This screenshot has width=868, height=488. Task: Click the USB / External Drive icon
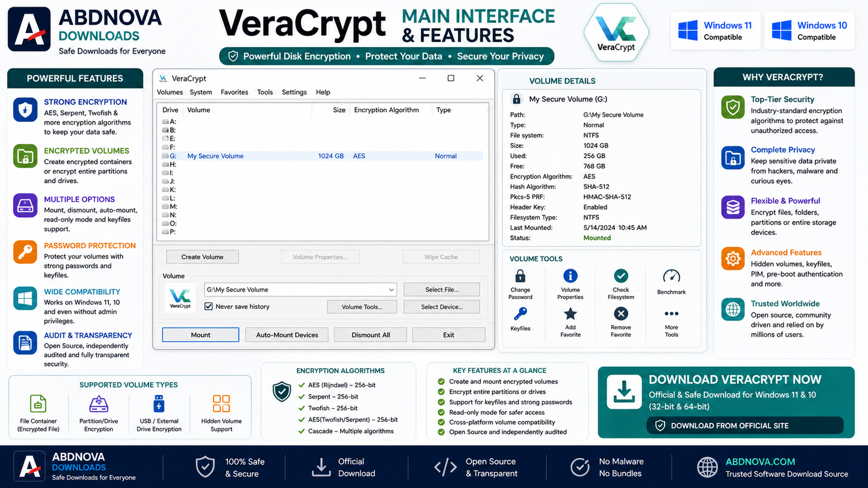click(159, 403)
